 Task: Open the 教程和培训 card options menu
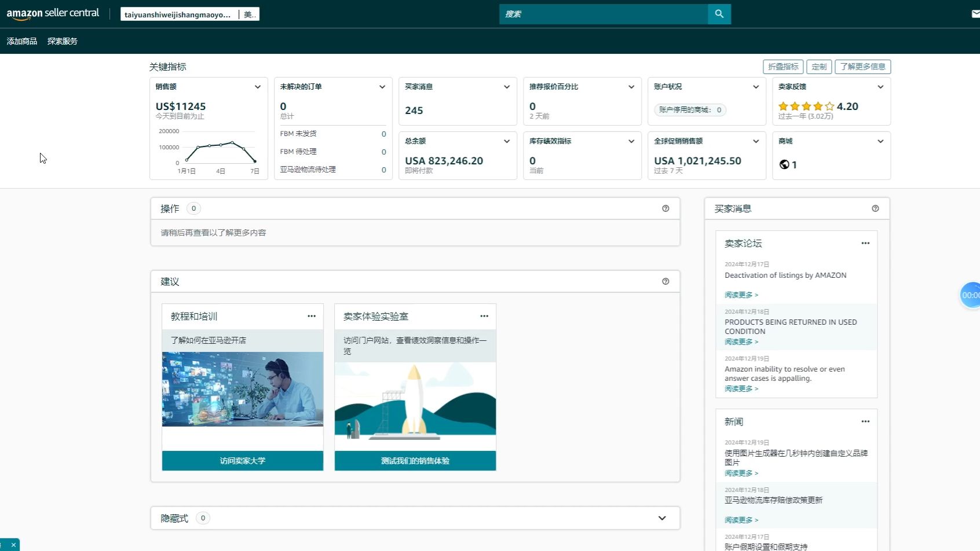(x=312, y=316)
